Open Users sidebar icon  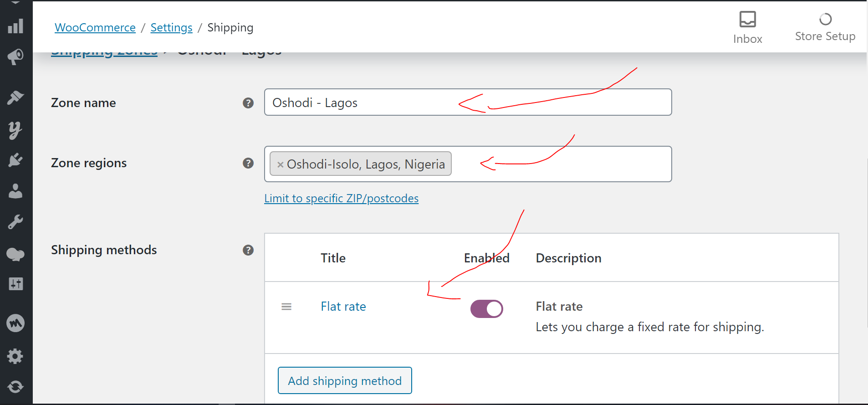pos(15,191)
